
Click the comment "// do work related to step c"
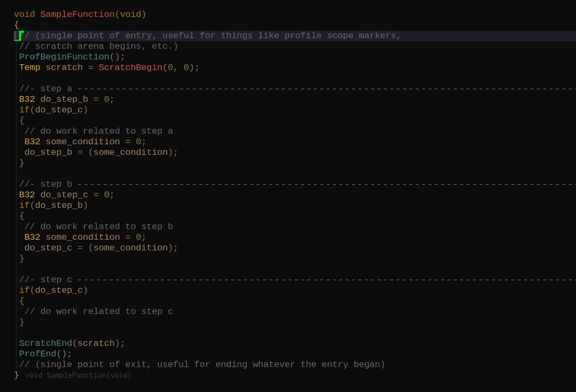pyautogui.click(x=98, y=311)
